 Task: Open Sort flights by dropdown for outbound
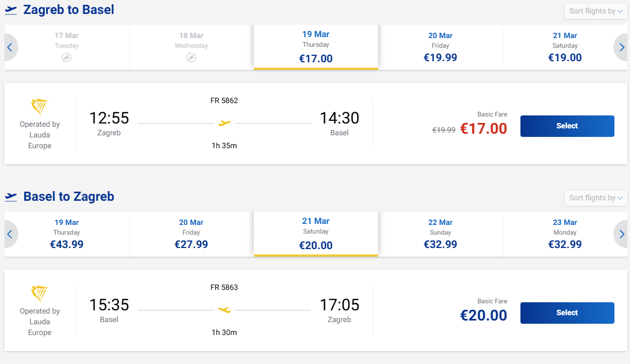(x=596, y=11)
